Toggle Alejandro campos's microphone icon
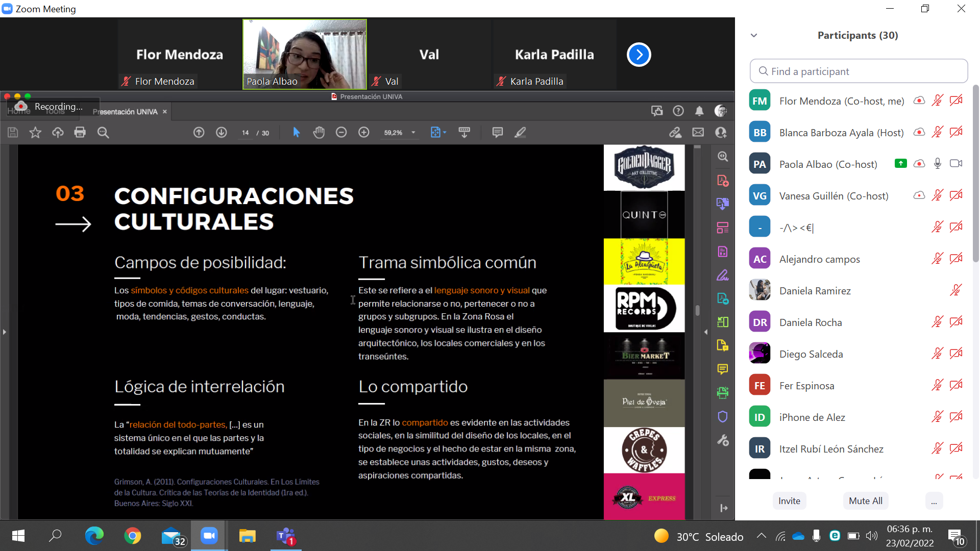The width and height of the screenshot is (980, 551). tap(938, 259)
